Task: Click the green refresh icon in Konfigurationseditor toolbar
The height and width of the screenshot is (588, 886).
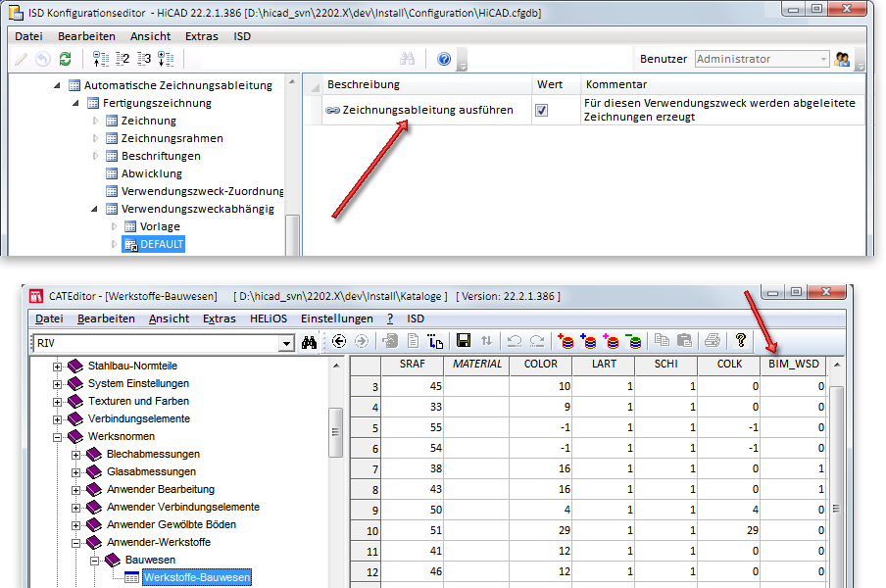Action: click(65, 59)
